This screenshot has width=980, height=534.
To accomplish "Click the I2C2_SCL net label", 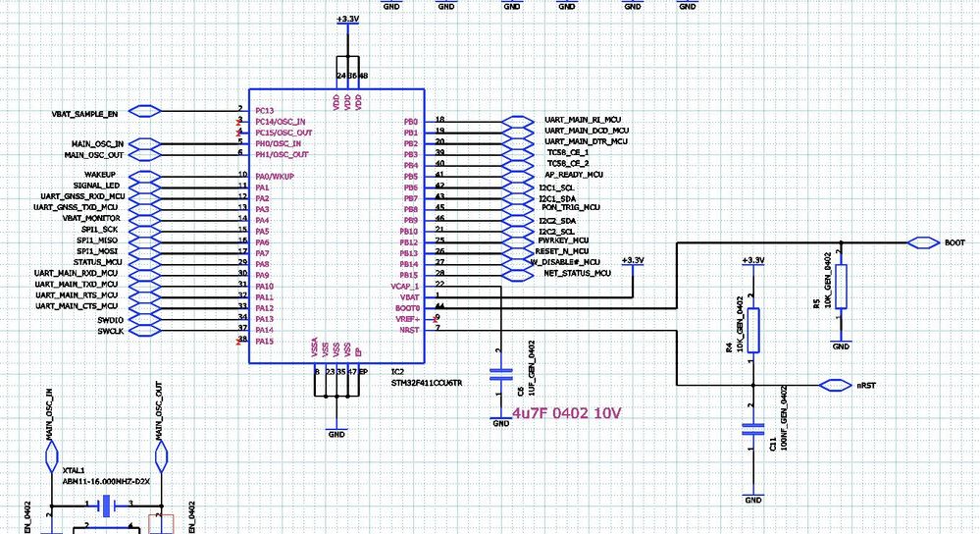I will (x=556, y=232).
